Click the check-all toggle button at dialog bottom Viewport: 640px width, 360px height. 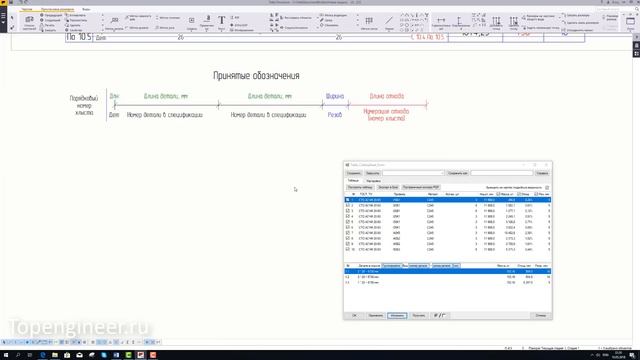pyautogui.click(x=439, y=316)
